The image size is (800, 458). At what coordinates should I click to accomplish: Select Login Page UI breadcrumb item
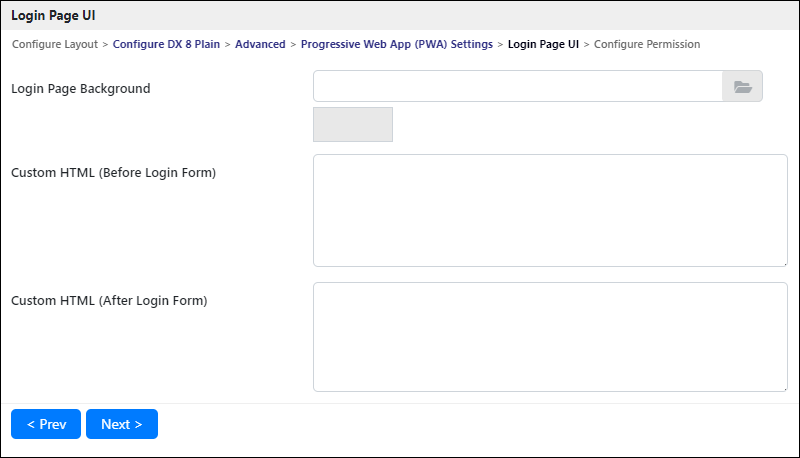coord(543,44)
